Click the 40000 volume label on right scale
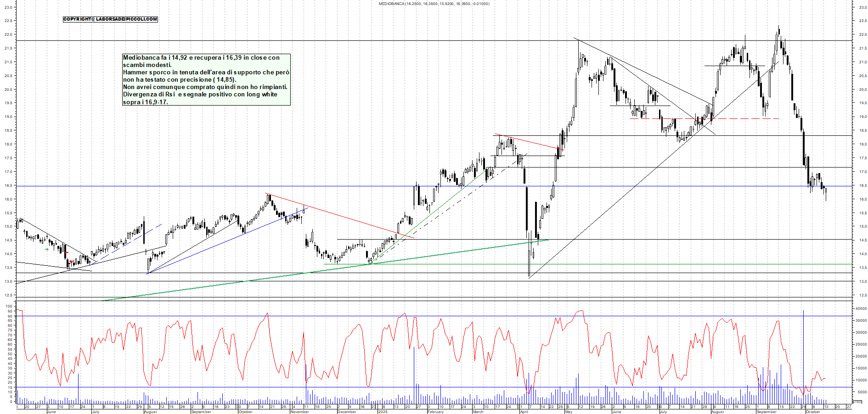Image resolution: width=868 pixels, height=414 pixels. 860,309
